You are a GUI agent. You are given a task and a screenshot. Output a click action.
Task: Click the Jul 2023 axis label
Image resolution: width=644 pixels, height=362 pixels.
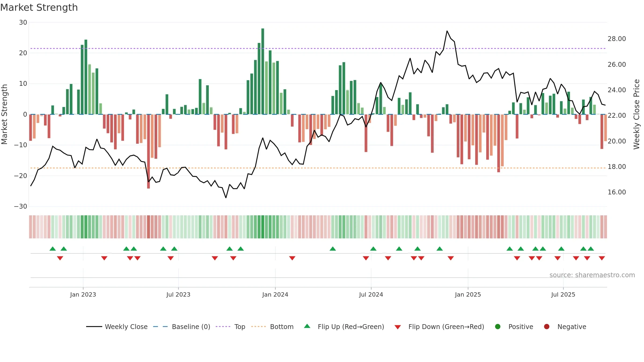click(178, 294)
